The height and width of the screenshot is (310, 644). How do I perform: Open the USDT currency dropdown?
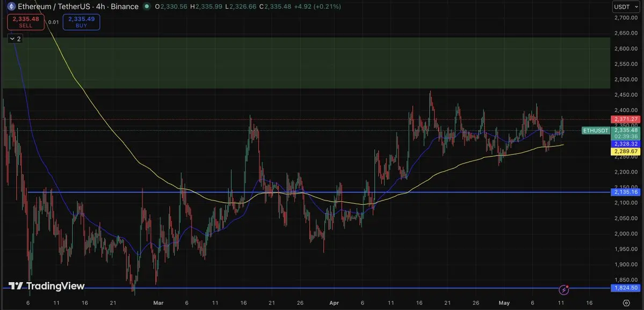(626, 6)
